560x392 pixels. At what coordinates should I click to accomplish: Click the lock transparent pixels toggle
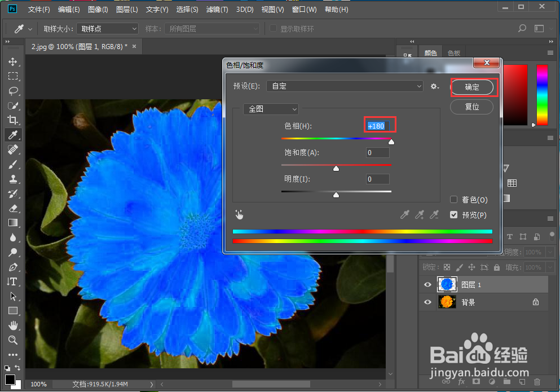pyautogui.click(x=447, y=267)
